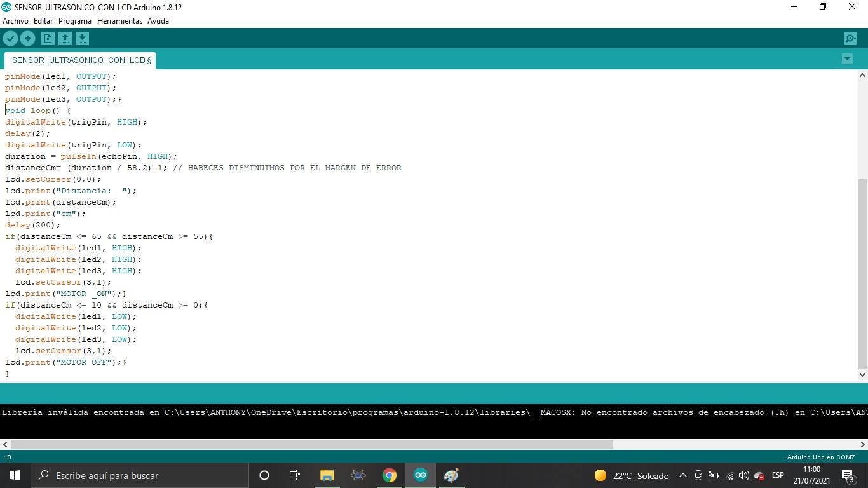Click the console scroll-left arrow
The image size is (868, 488).
(x=5, y=445)
